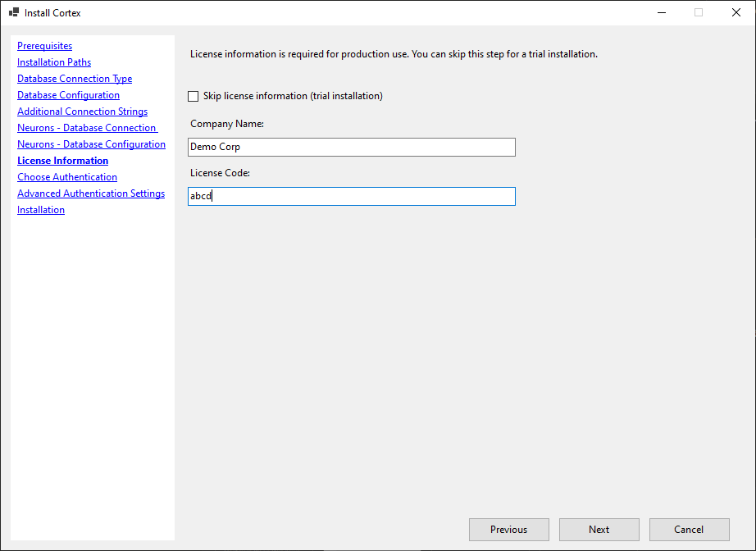The height and width of the screenshot is (551, 756).
Task: Open the Prerequisites step link
Action: pos(44,46)
